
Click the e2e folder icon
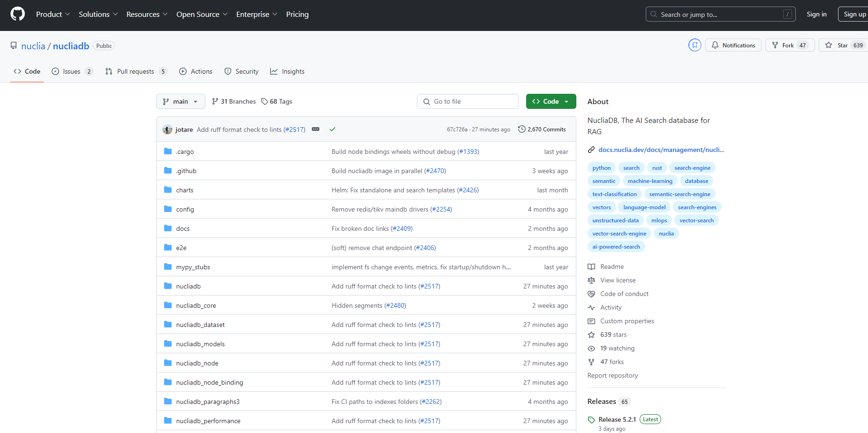pyautogui.click(x=168, y=247)
